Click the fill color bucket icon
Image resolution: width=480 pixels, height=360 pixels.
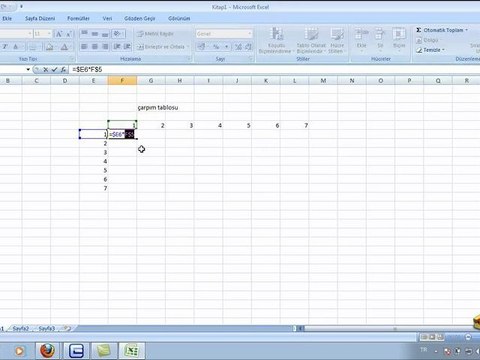click(49, 47)
